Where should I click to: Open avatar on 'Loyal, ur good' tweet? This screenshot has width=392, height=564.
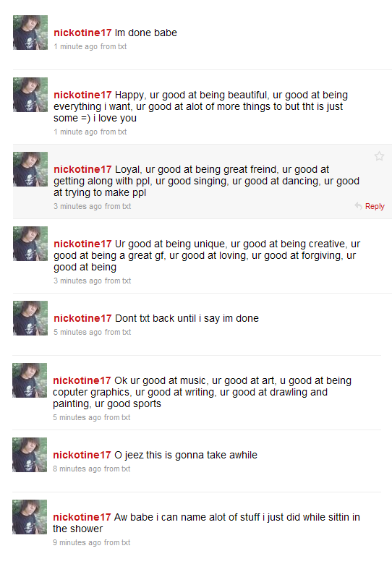[30, 169]
